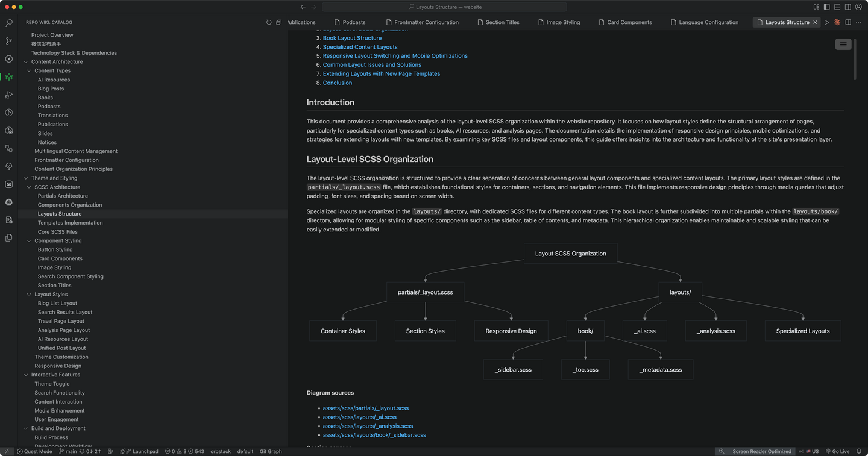This screenshot has height=456, width=868.
Task: Select Templates Implementation in the catalog
Action: click(70, 223)
